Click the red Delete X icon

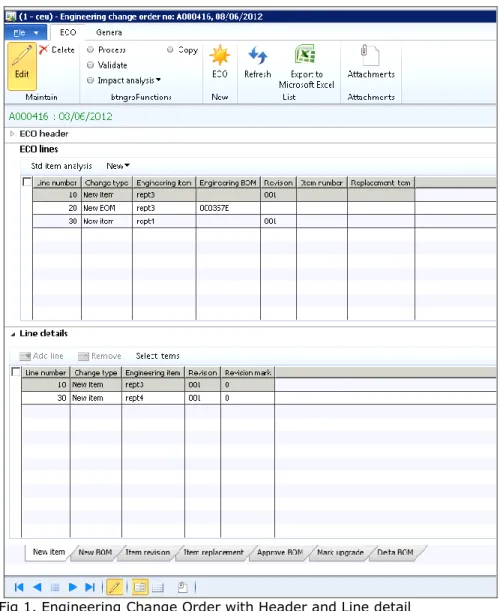click(43, 49)
